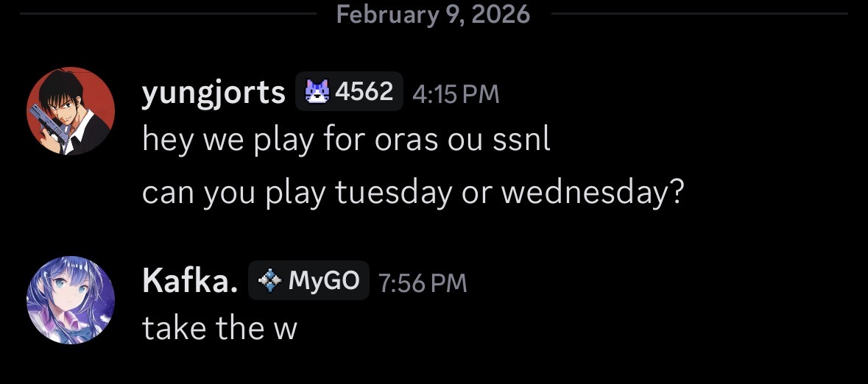Select the "take the w" message
868x384 pixels.
[219, 329]
